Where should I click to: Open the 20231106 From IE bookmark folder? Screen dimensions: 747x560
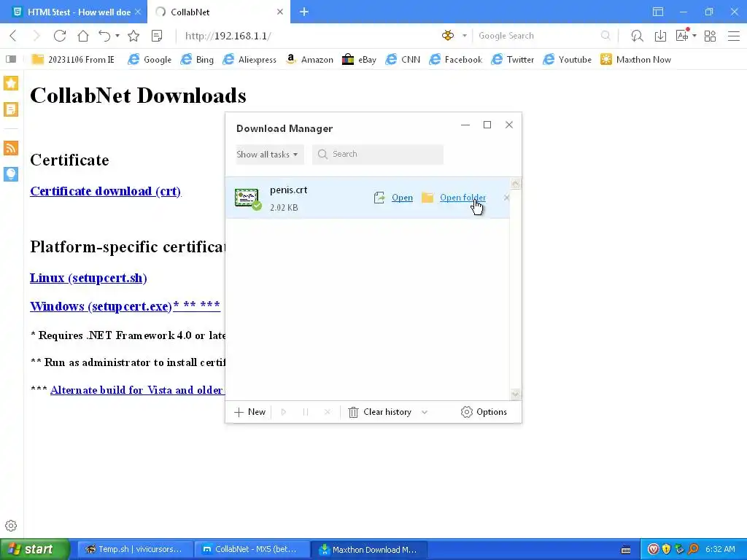coord(73,59)
